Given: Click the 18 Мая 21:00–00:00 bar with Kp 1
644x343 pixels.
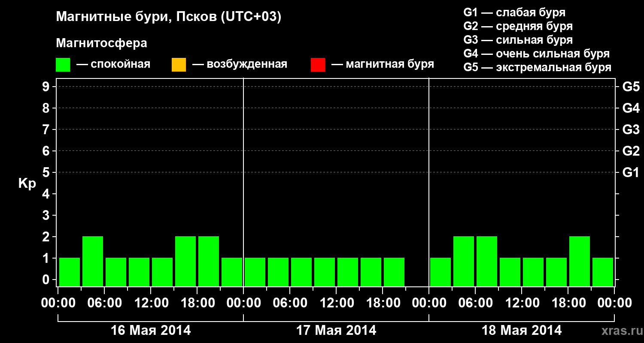Looking at the screenshot, I should 603,272.
